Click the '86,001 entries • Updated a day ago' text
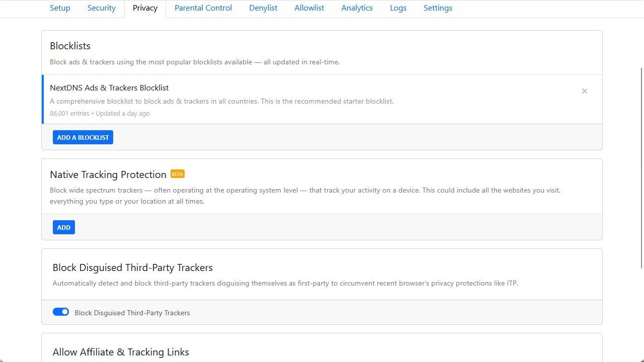The image size is (644, 362). (x=100, y=114)
